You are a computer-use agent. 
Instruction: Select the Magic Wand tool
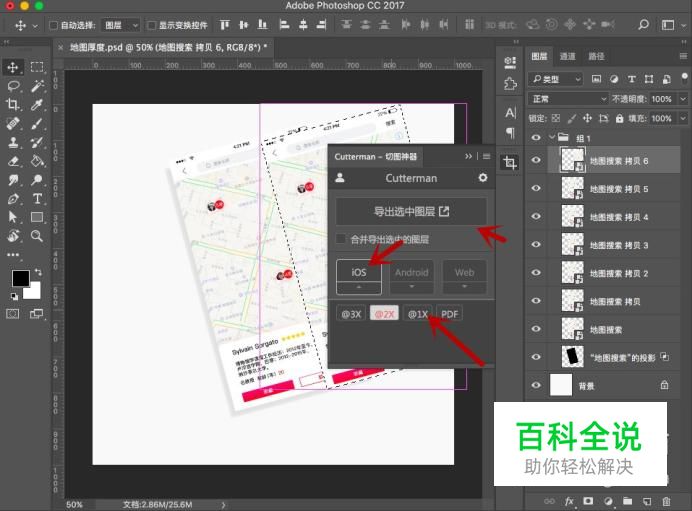pyautogui.click(x=37, y=86)
